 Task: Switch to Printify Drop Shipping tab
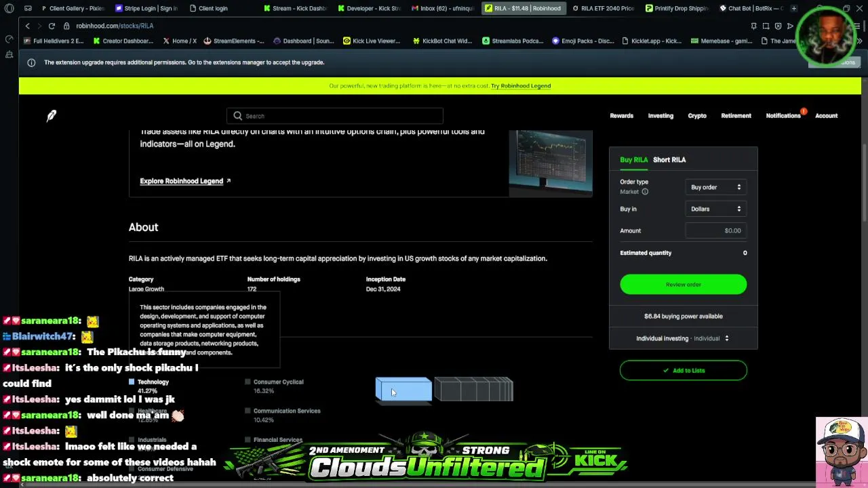(x=677, y=8)
